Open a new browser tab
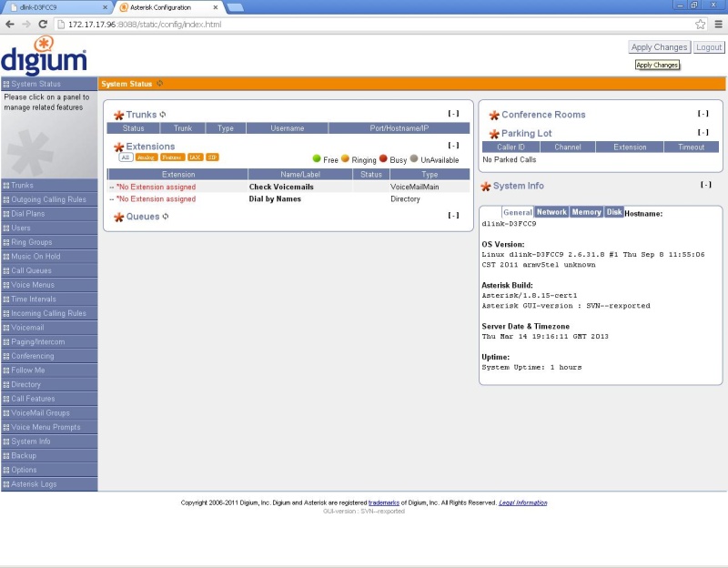Screen dimensions: 728x568 tap(236, 7)
